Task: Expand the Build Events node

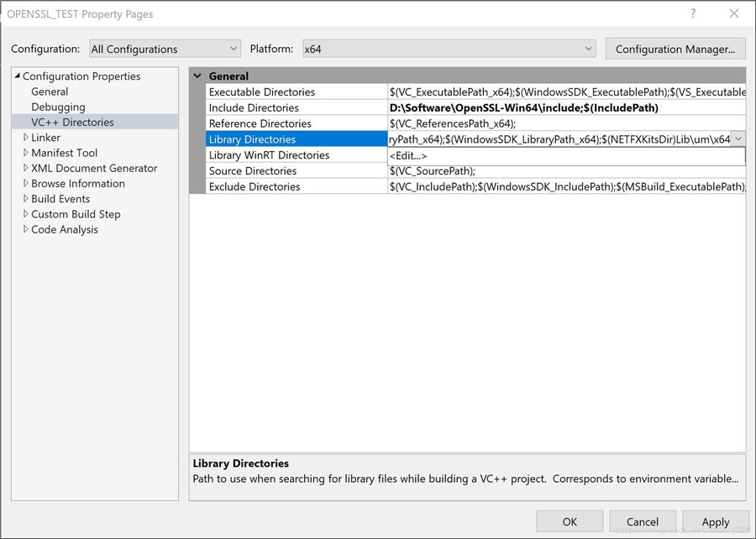Action: point(25,198)
